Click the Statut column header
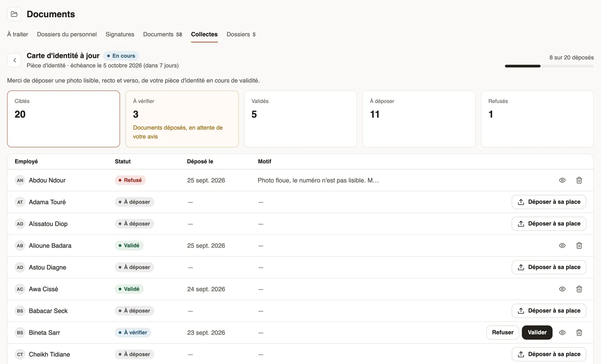 [123, 161]
